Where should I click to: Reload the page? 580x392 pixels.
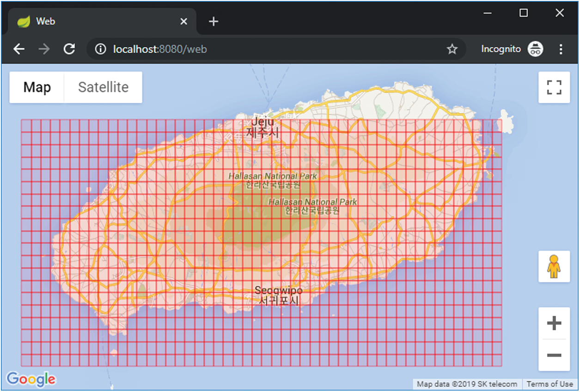[69, 49]
